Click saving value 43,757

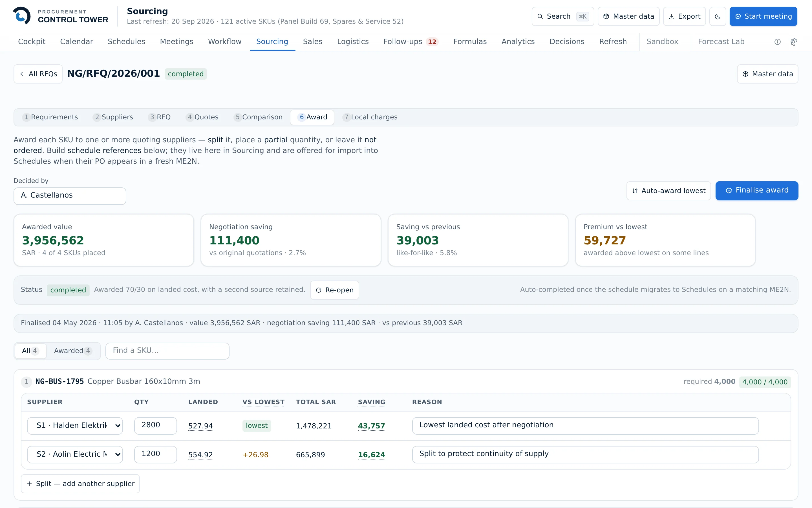371,426
